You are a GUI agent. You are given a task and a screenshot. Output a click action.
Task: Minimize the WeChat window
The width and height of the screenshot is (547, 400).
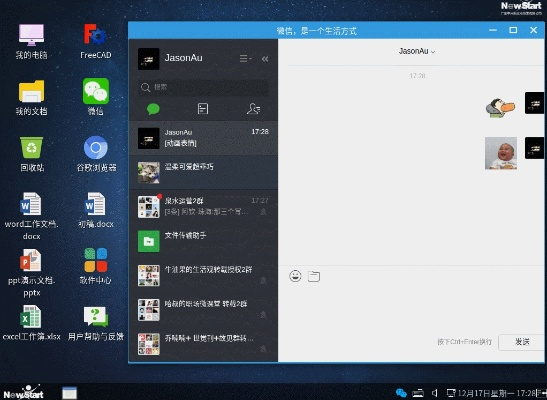pyautogui.click(x=493, y=30)
